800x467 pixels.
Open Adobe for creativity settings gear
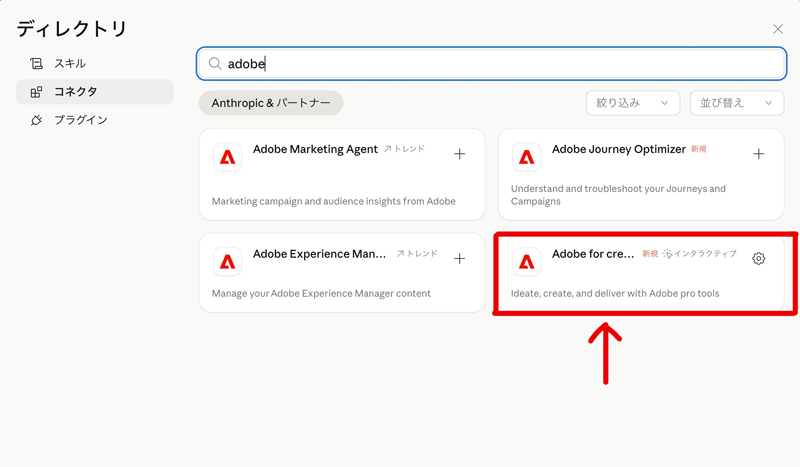coord(759,259)
